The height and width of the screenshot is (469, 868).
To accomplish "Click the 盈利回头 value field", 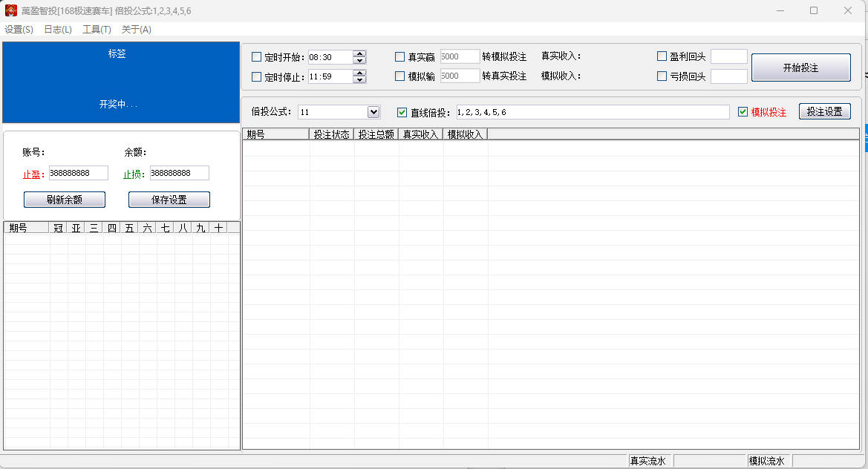I will [729, 56].
